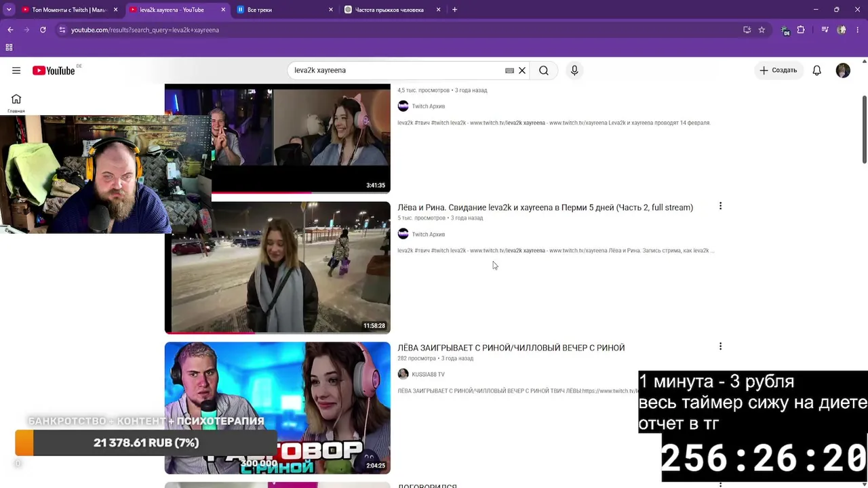Open the 3:41:35 stream video thumbnail
Image resolution: width=868 pixels, height=488 pixels.
tap(300, 138)
